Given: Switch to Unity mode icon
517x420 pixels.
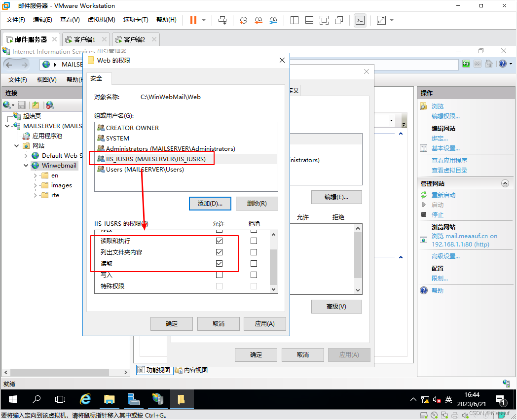Looking at the screenshot, I should pyautogui.click(x=339, y=20).
